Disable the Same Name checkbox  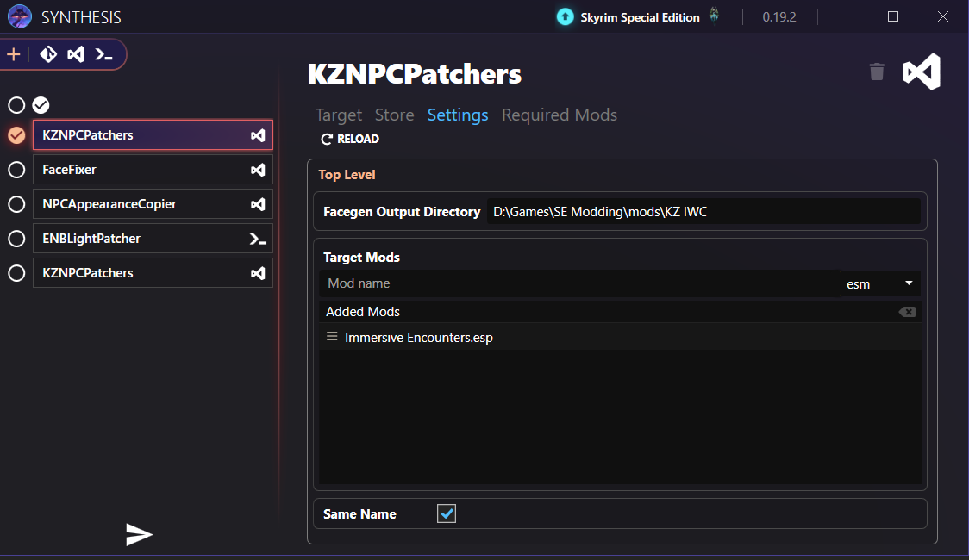click(447, 513)
